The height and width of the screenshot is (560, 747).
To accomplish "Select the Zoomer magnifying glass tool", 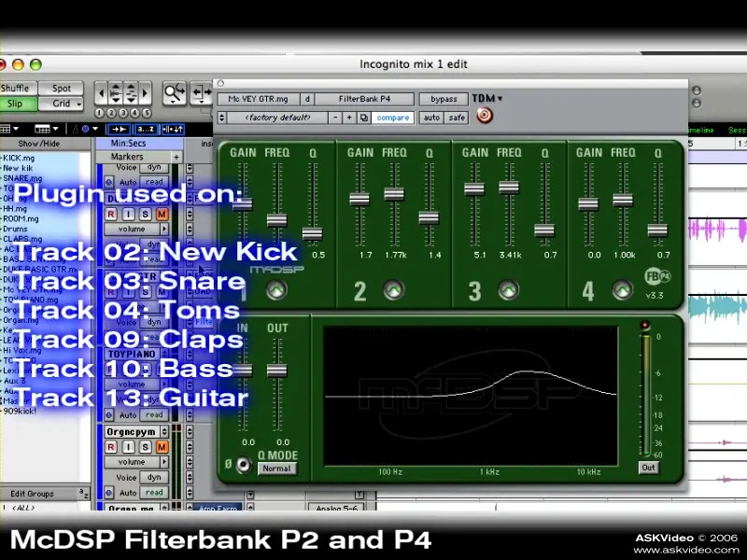I will click(174, 92).
